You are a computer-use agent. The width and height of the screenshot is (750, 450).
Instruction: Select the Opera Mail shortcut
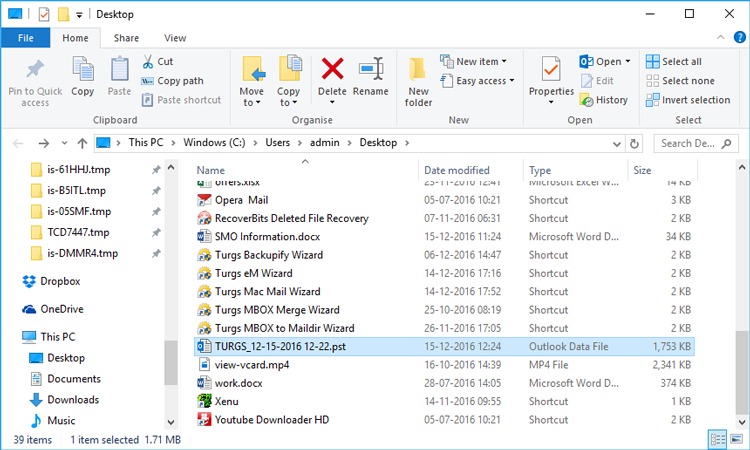pos(444,200)
